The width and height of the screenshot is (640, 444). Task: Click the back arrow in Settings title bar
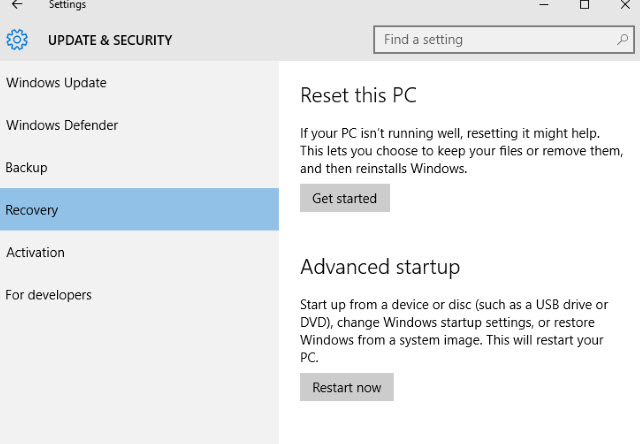click(x=17, y=4)
